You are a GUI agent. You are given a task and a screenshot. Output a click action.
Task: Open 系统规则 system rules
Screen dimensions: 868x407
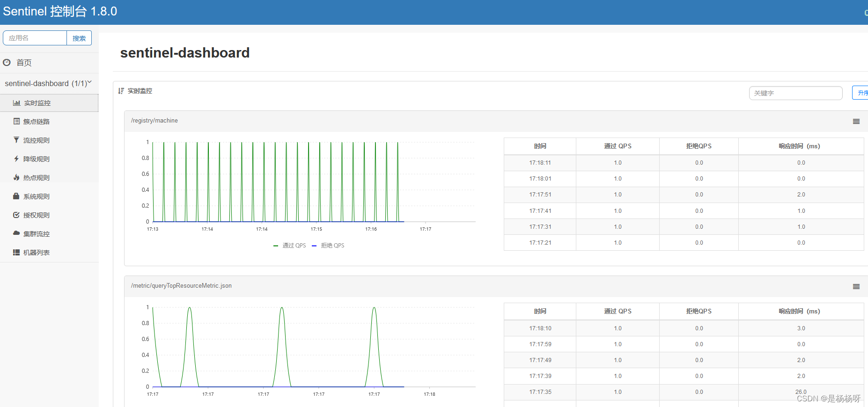(49, 196)
